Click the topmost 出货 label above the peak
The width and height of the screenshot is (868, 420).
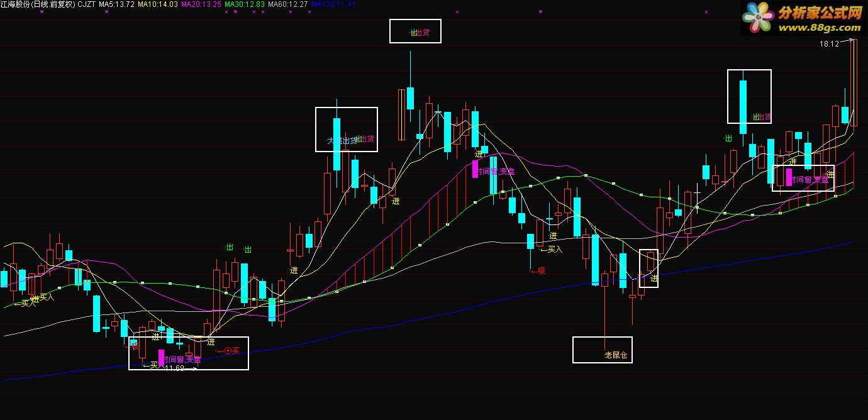click(422, 33)
